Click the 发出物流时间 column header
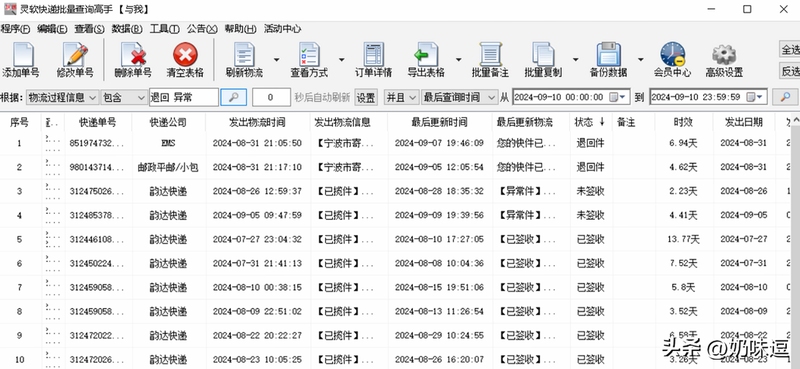Viewport: 800px width, 369px height. [257, 122]
